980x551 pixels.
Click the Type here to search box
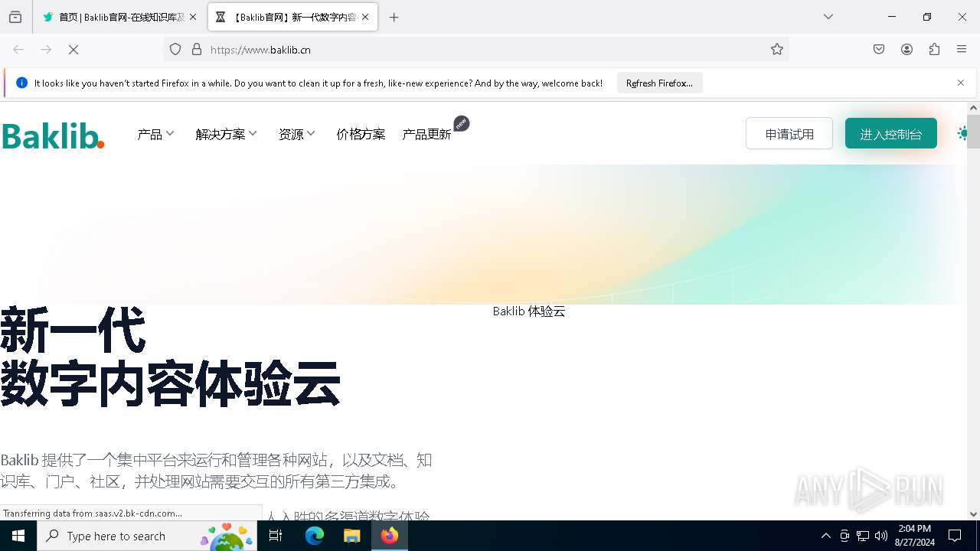[x=147, y=536]
